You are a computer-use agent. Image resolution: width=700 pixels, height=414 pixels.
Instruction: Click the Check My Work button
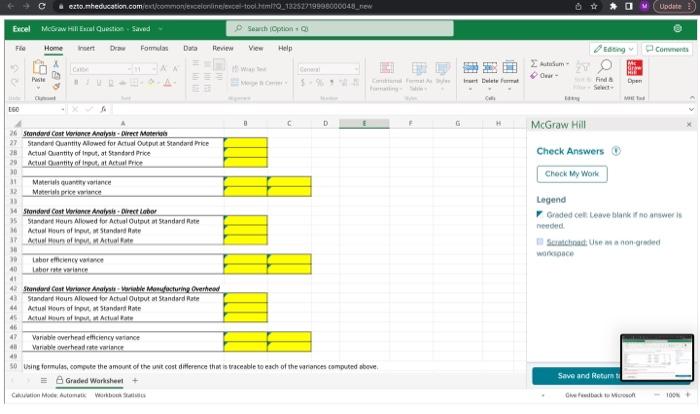(572, 174)
